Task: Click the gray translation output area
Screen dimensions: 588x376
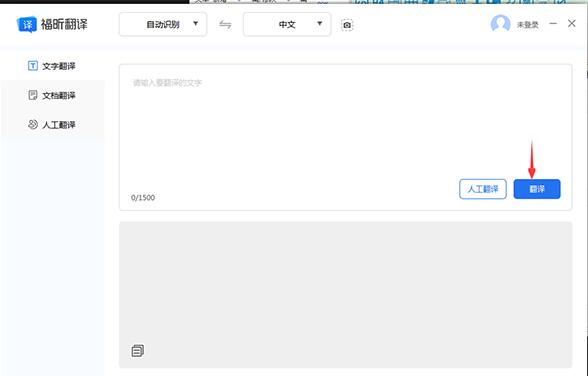Action: [x=345, y=295]
